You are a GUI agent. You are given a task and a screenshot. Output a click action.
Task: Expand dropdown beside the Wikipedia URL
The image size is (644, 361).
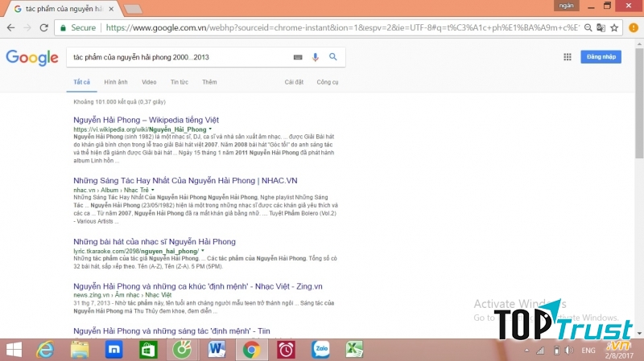pyautogui.click(x=210, y=129)
